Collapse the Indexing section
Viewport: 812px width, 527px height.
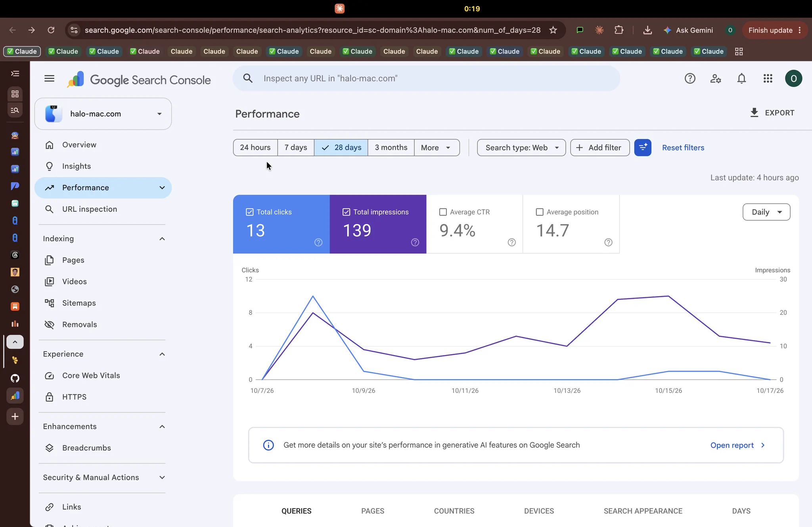pos(162,239)
